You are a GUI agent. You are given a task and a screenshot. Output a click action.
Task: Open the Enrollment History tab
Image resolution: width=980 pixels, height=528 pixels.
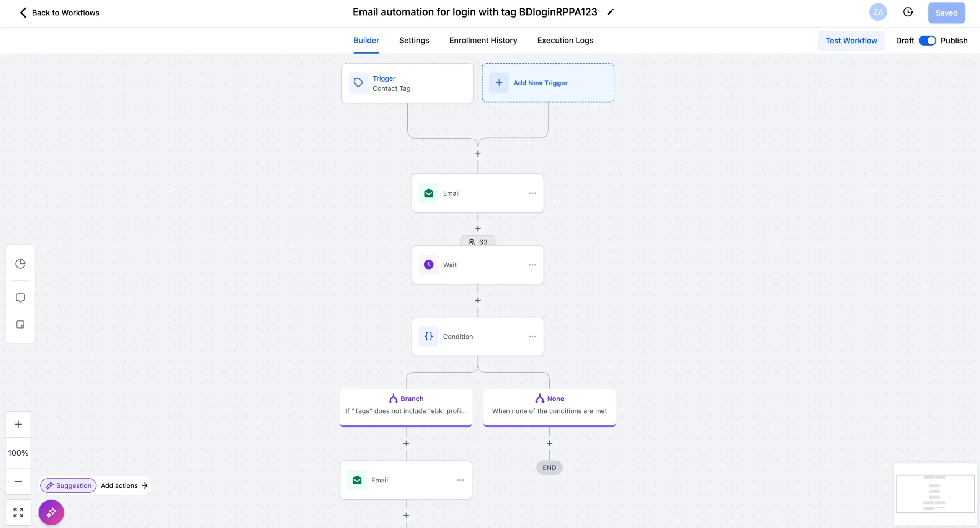483,41
